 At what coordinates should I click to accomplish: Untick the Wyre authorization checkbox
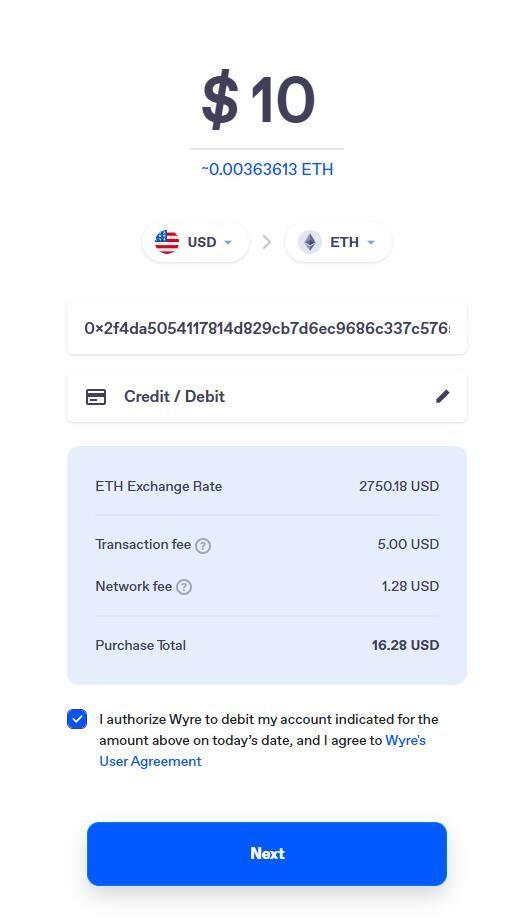(x=77, y=719)
